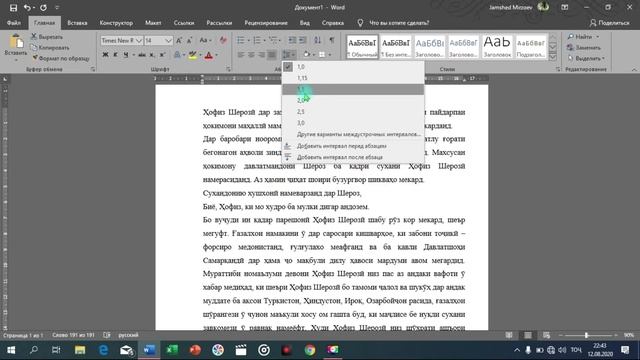Screen dimensions: 640x360
Task: Clear all formatting
Action: pos(223,40)
